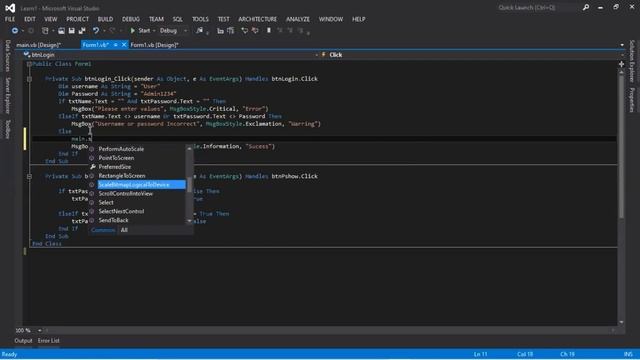This screenshot has width=640, height=360.
Task: Save the current file with the Save icon
Action: pyautogui.click(x=71, y=31)
